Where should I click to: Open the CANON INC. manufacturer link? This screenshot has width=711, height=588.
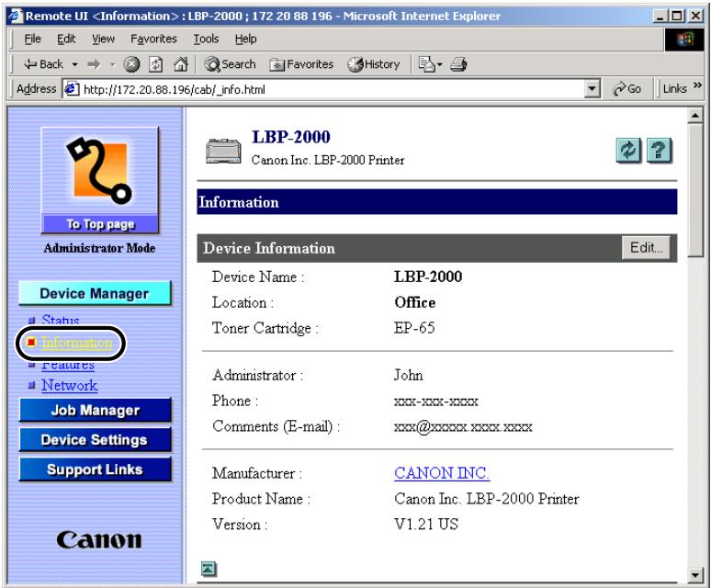tap(442, 473)
